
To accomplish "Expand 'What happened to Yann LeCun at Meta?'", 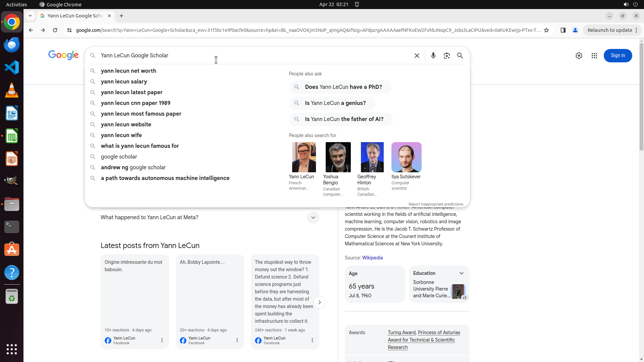I will pyautogui.click(x=313, y=218).
